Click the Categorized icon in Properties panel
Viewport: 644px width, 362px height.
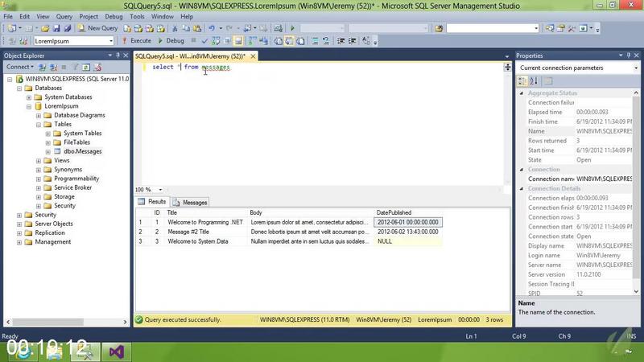click(x=522, y=81)
